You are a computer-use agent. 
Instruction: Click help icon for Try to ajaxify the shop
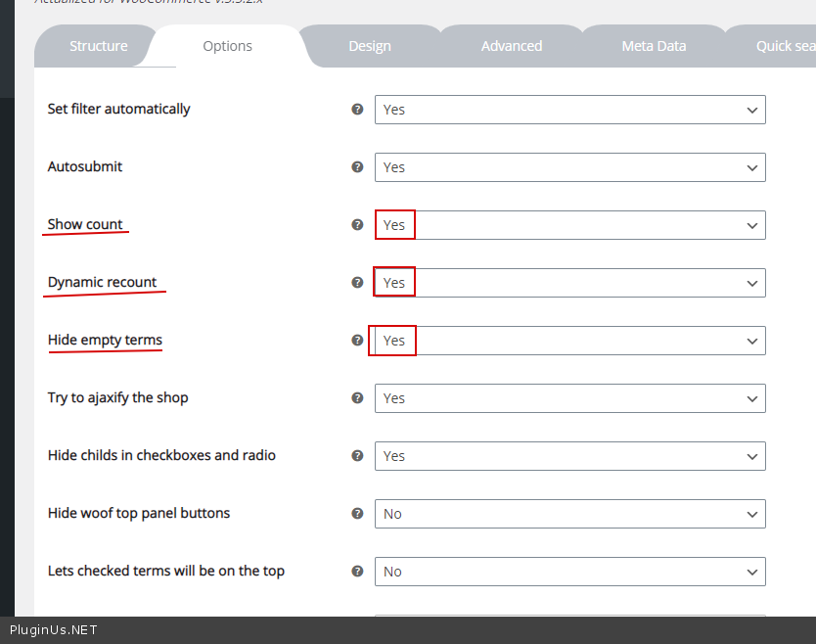click(x=357, y=398)
